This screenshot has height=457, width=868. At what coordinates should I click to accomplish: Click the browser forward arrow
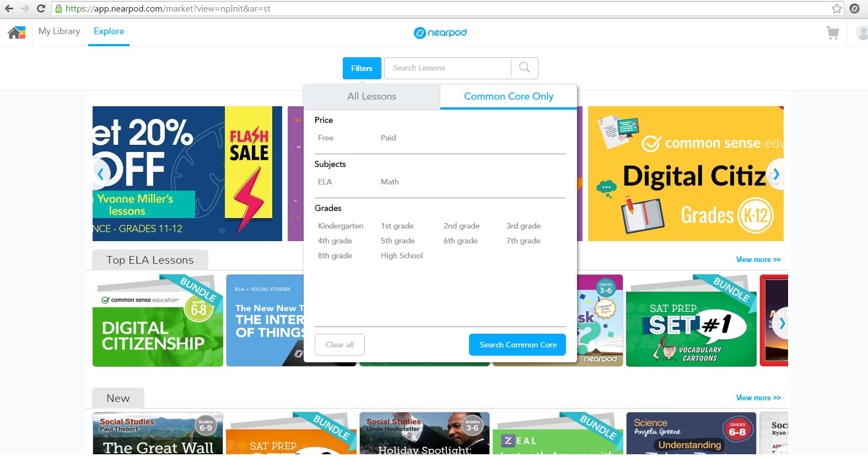(x=25, y=8)
